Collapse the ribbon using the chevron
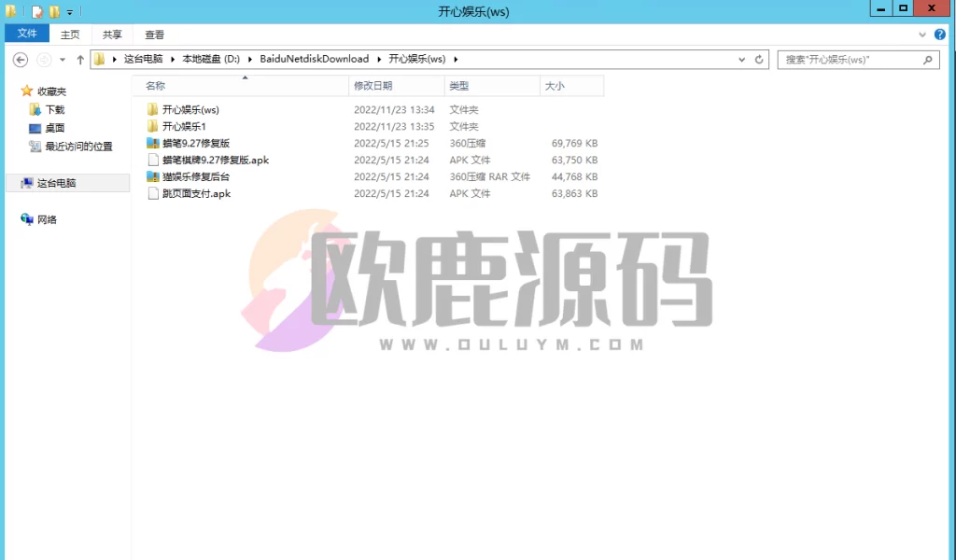956x560 pixels. point(922,34)
